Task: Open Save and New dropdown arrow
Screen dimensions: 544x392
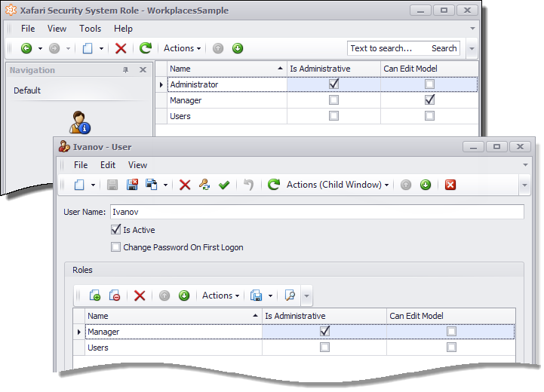Action: [165, 185]
